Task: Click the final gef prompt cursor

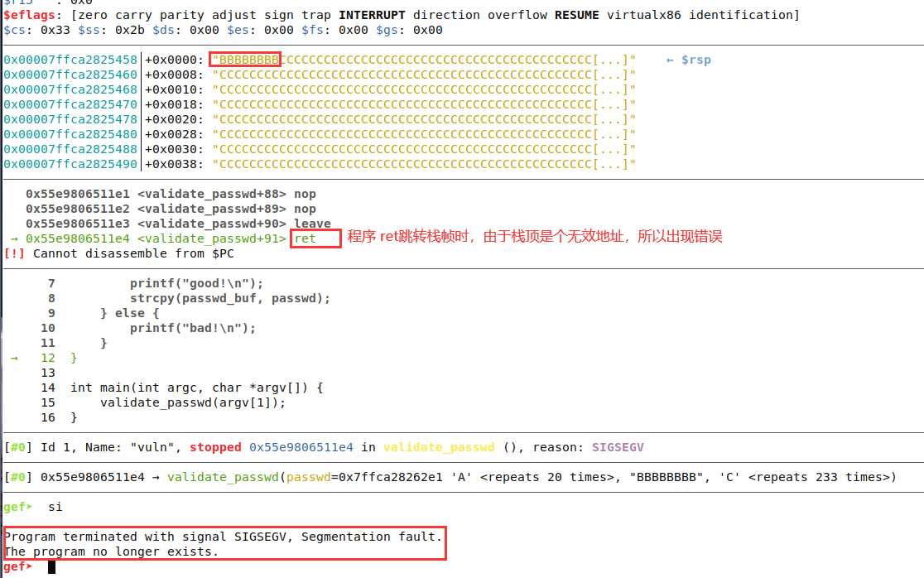Action: (51, 567)
